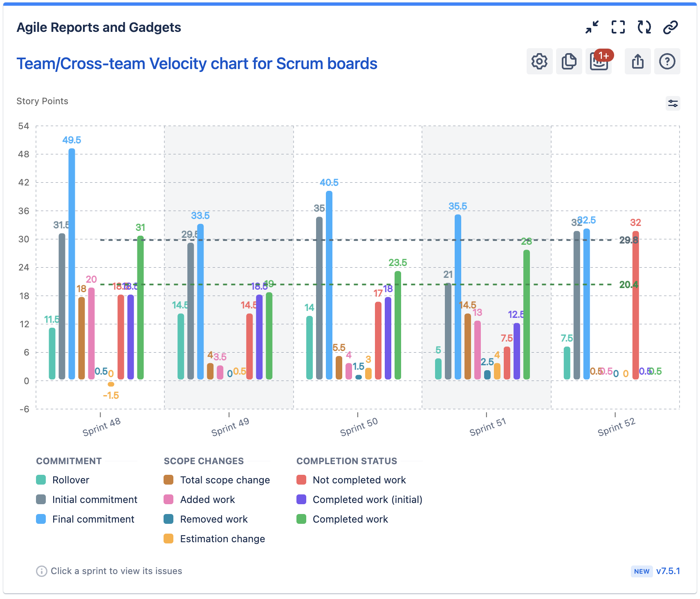This screenshot has width=700, height=599.
Task: Open the Team/Cross-team Velocity chart title link
Action: (197, 63)
